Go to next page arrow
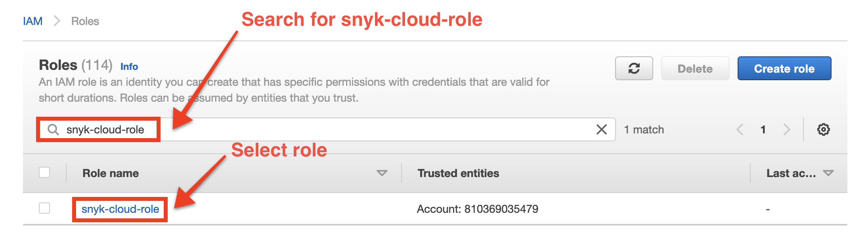The height and width of the screenshot is (239, 868). point(787,129)
